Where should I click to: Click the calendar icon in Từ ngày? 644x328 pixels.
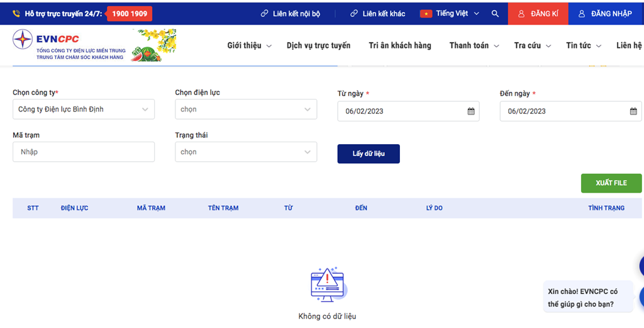coord(470,111)
